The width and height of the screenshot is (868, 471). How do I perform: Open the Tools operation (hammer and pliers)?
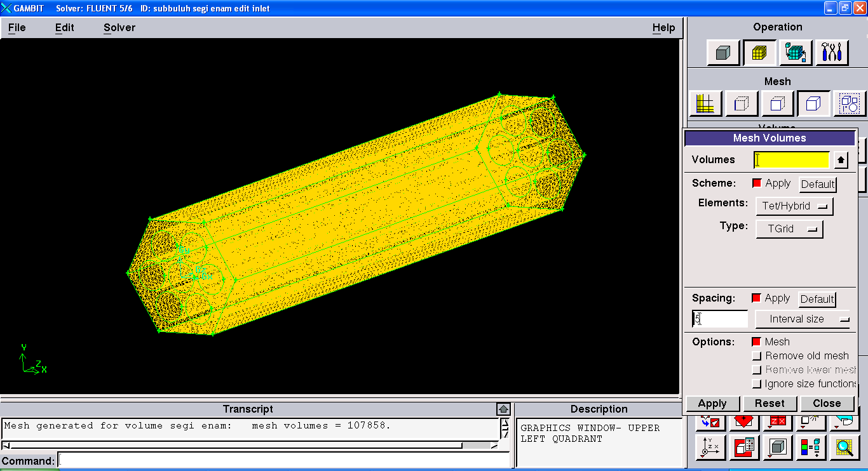[x=832, y=53]
